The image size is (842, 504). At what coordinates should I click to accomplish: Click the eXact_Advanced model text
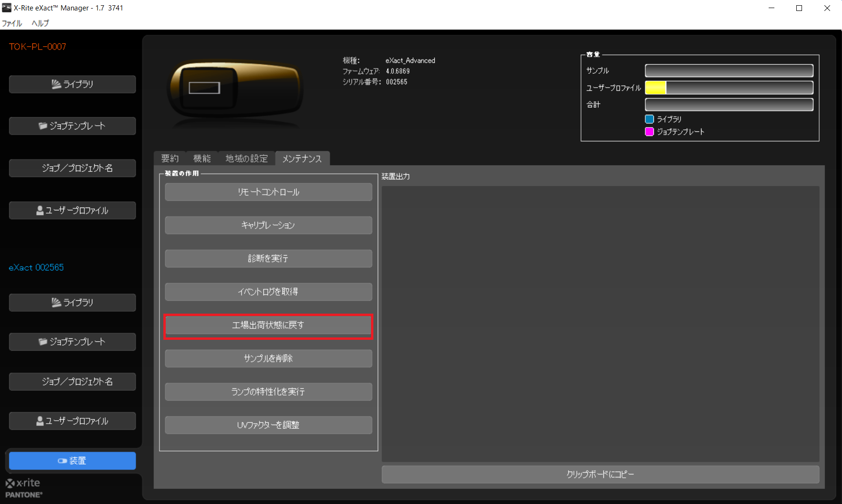point(411,60)
